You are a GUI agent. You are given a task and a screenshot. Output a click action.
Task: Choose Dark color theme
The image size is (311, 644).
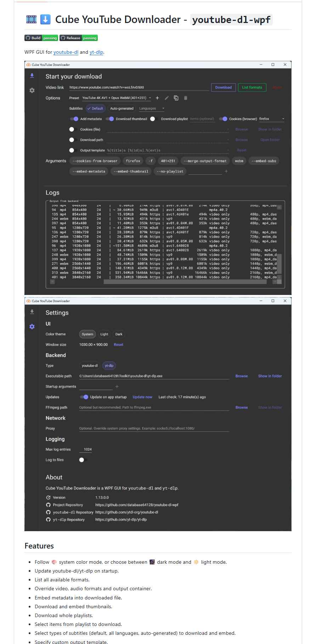coord(119,334)
